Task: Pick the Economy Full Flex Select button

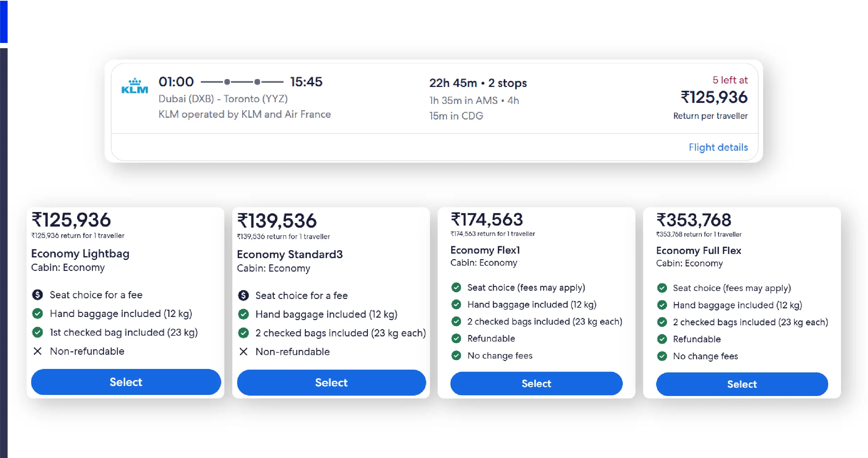Action: click(742, 384)
